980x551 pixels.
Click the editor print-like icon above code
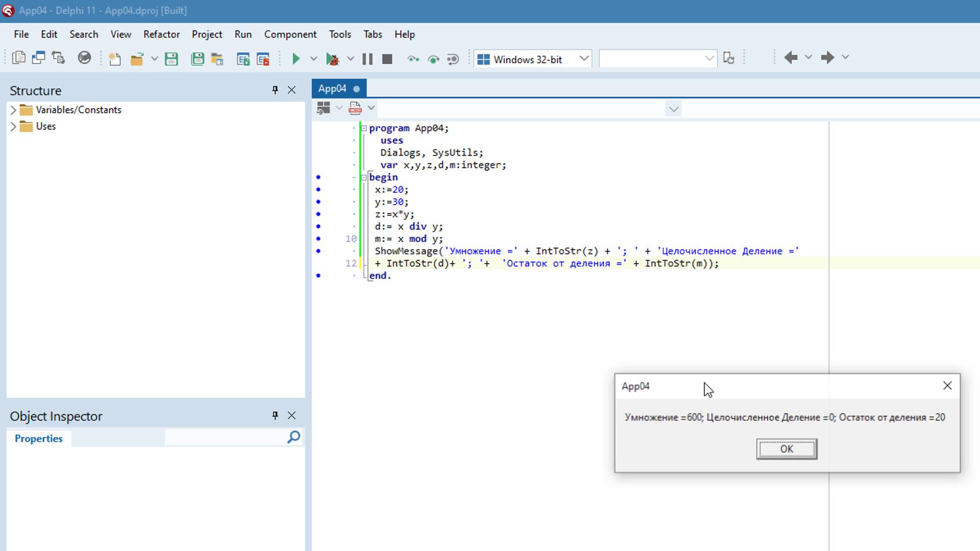(x=355, y=108)
